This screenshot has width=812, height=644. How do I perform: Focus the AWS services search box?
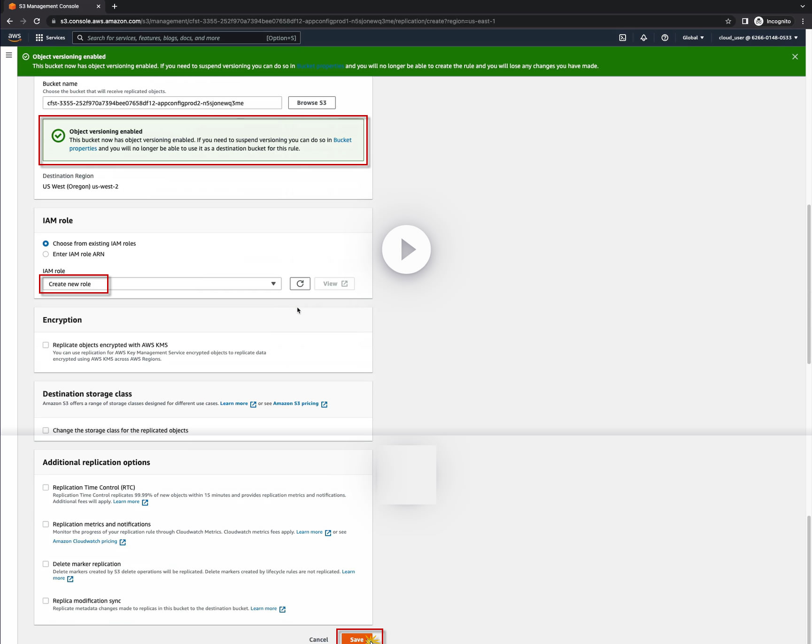tap(186, 38)
